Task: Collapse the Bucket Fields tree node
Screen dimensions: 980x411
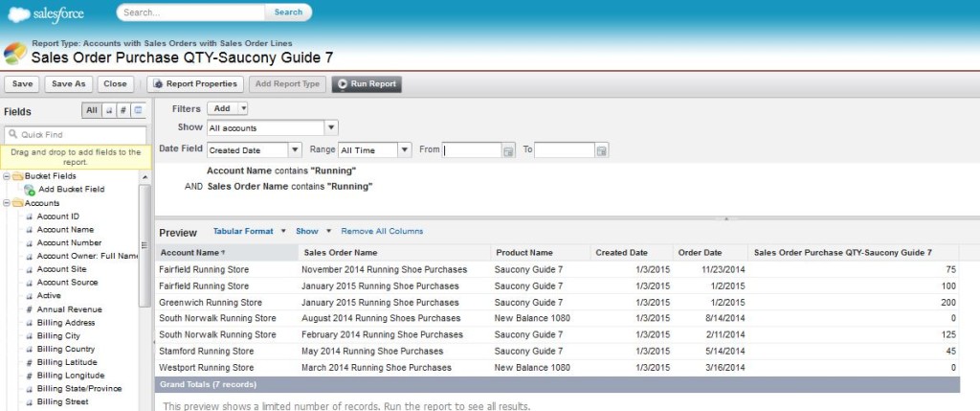Action: pyautogui.click(x=7, y=176)
